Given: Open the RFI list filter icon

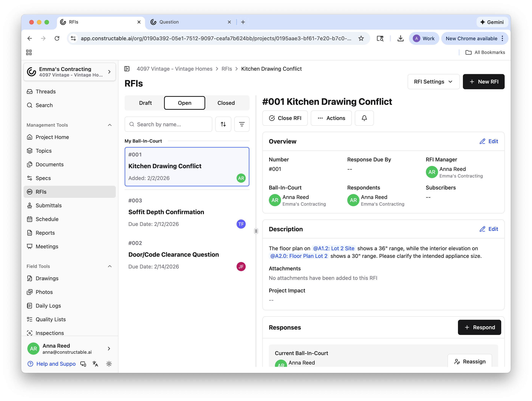Looking at the screenshot, I should tap(242, 124).
